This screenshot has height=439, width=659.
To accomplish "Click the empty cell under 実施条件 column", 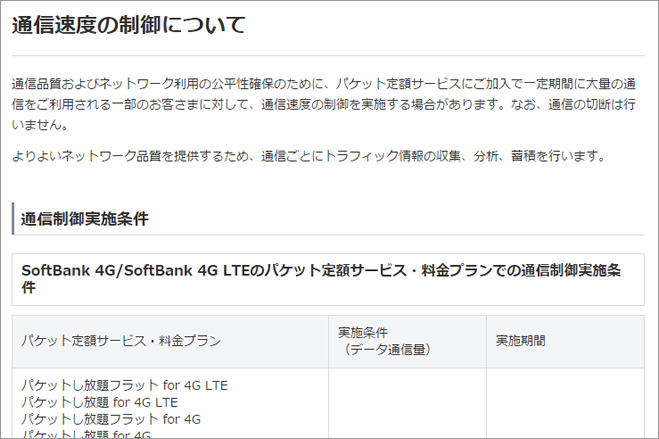I will pos(407,405).
